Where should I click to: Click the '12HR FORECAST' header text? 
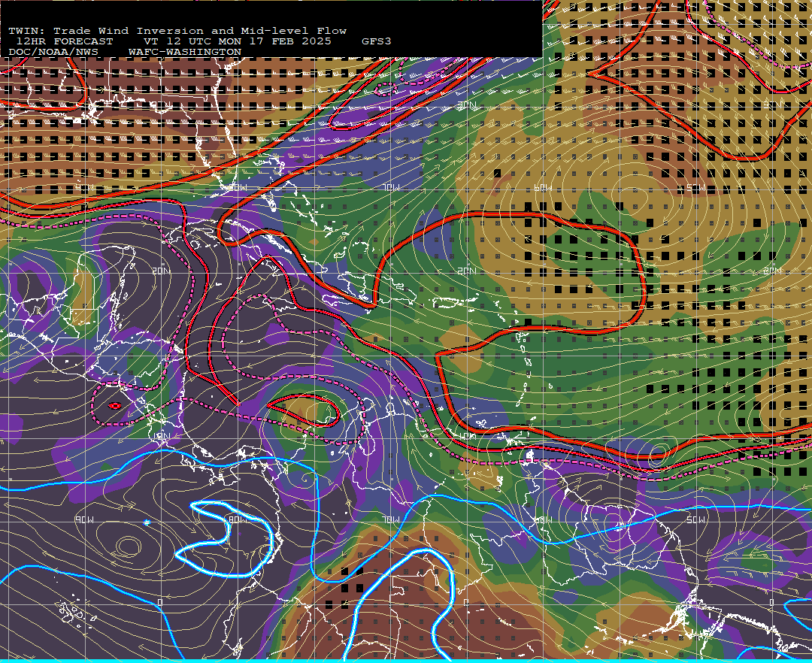coord(65,41)
